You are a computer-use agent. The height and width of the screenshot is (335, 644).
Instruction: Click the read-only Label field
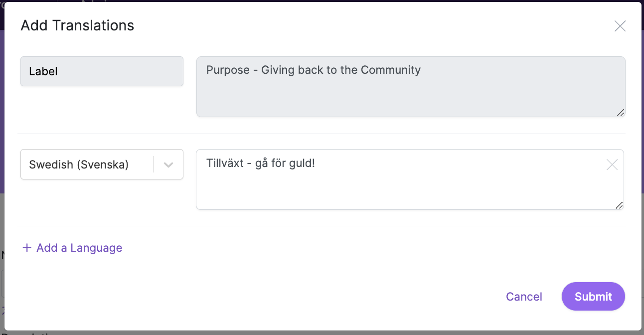pyautogui.click(x=102, y=71)
